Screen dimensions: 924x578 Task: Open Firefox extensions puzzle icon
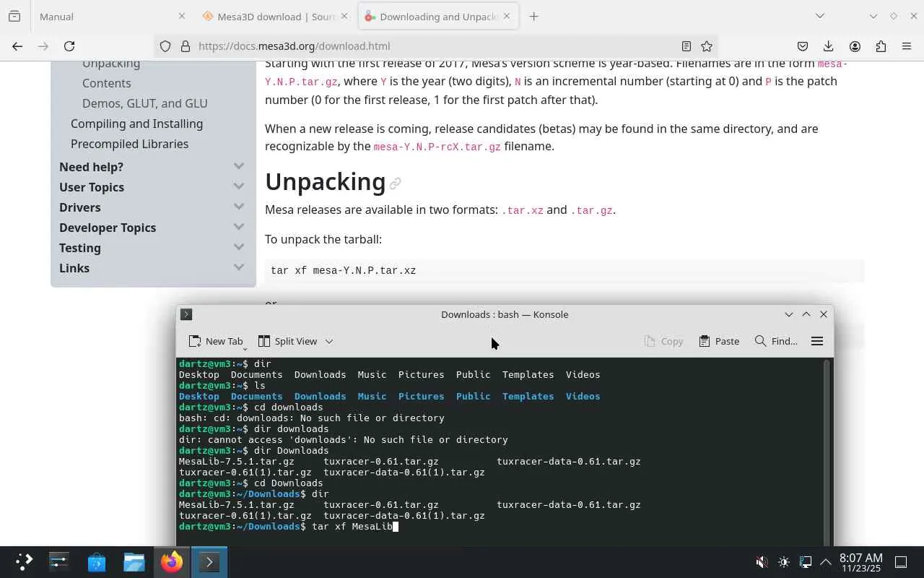[x=881, y=46]
